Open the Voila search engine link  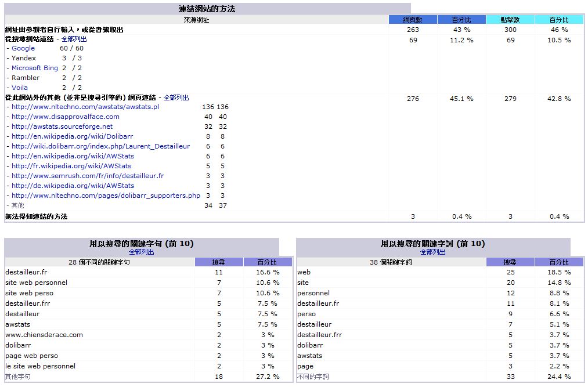pos(20,88)
